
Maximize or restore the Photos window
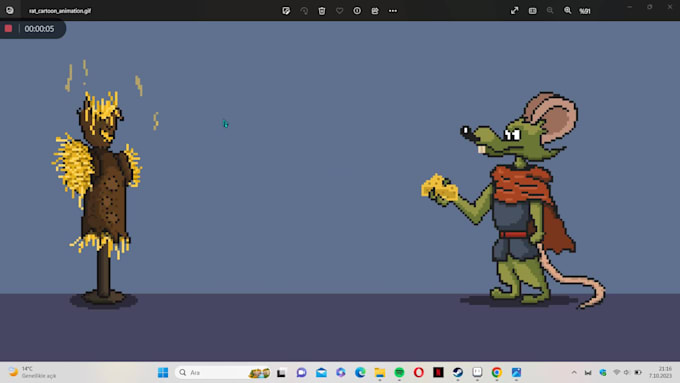pos(650,7)
